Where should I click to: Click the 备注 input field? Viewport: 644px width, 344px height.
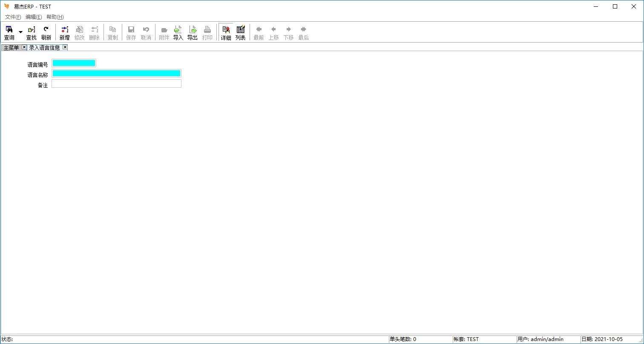point(116,83)
